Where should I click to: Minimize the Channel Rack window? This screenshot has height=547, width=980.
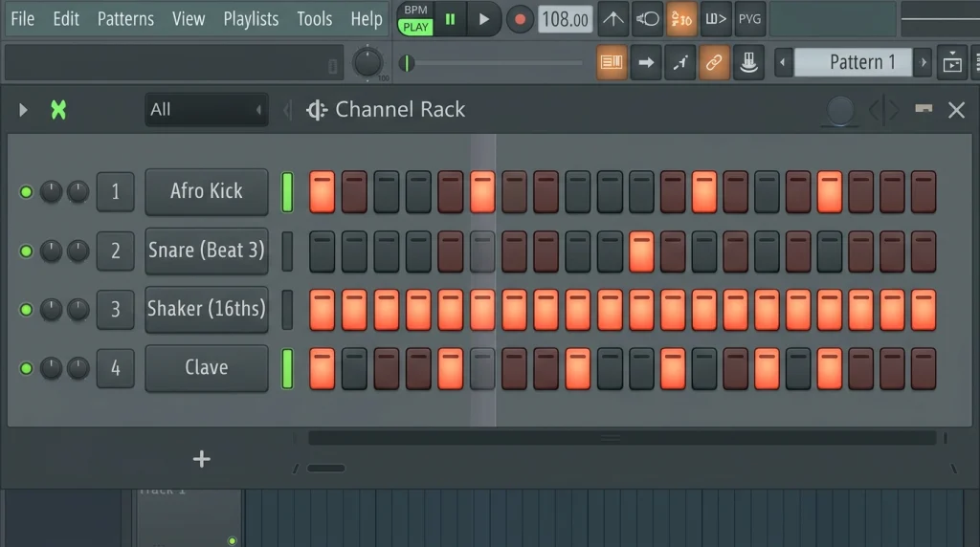tap(924, 109)
